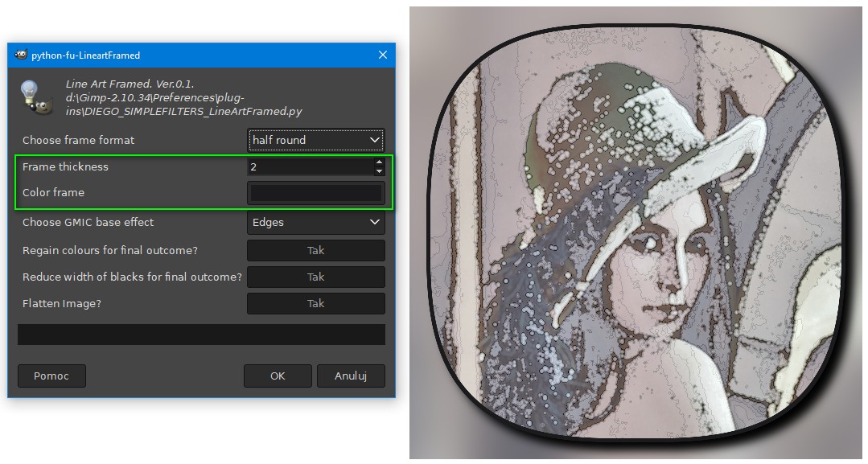Increase Frame thickness with the up arrow

379,162
